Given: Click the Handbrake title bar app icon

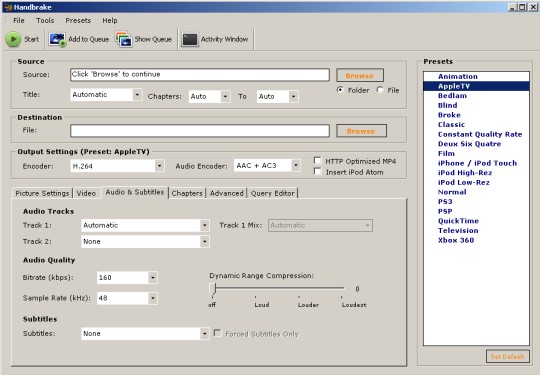Looking at the screenshot, I should pyautogui.click(x=8, y=7).
